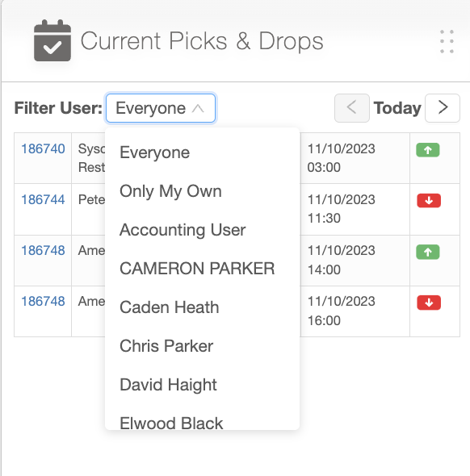Click the Today date label
Image resolution: width=470 pixels, height=476 pixels.
coord(397,108)
